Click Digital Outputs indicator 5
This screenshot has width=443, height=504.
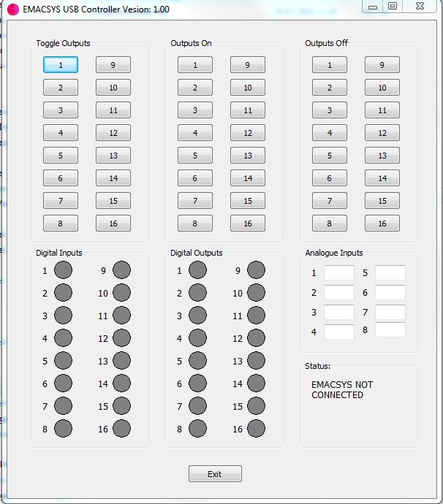(197, 361)
